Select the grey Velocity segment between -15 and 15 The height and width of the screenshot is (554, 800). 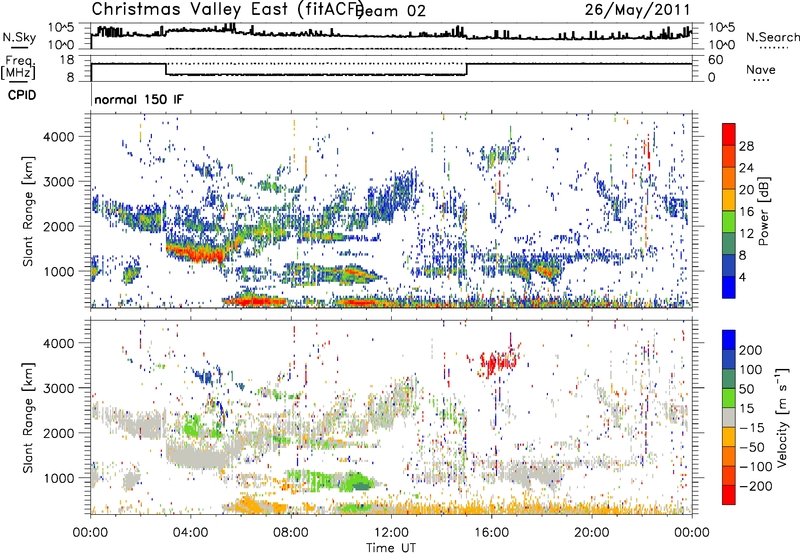(x=729, y=417)
